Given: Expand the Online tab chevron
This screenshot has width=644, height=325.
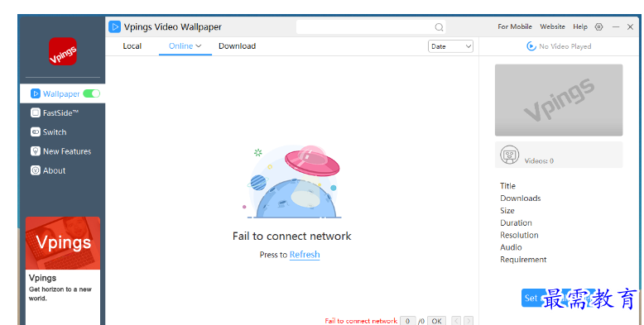Looking at the screenshot, I should 199,46.
